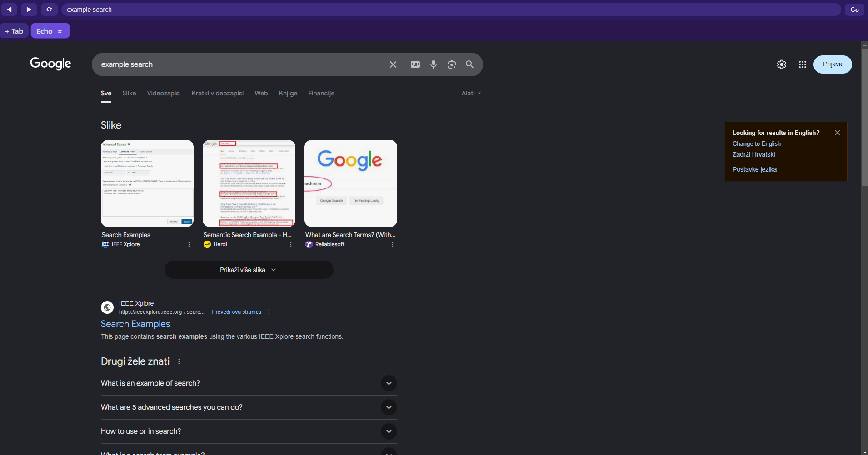Click the Prijava sign-in button

point(832,64)
